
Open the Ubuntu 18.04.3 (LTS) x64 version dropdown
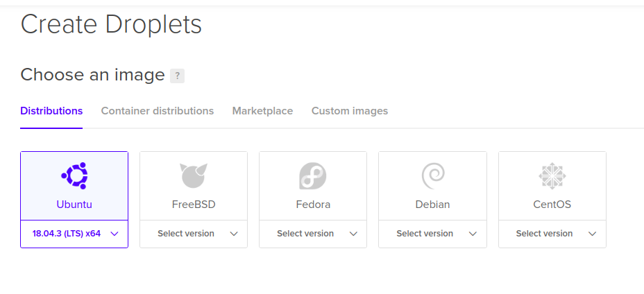74,234
